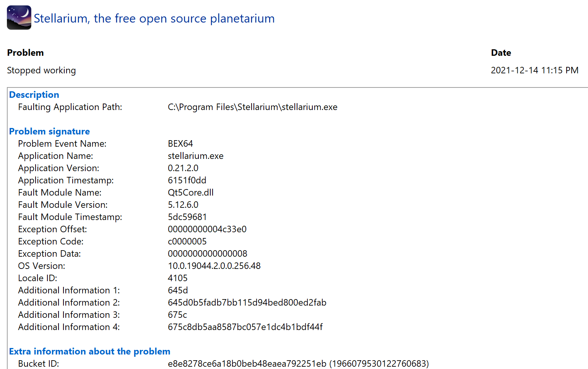
Task: Click the 'Fault Module Name:' label
Action: [x=60, y=193]
